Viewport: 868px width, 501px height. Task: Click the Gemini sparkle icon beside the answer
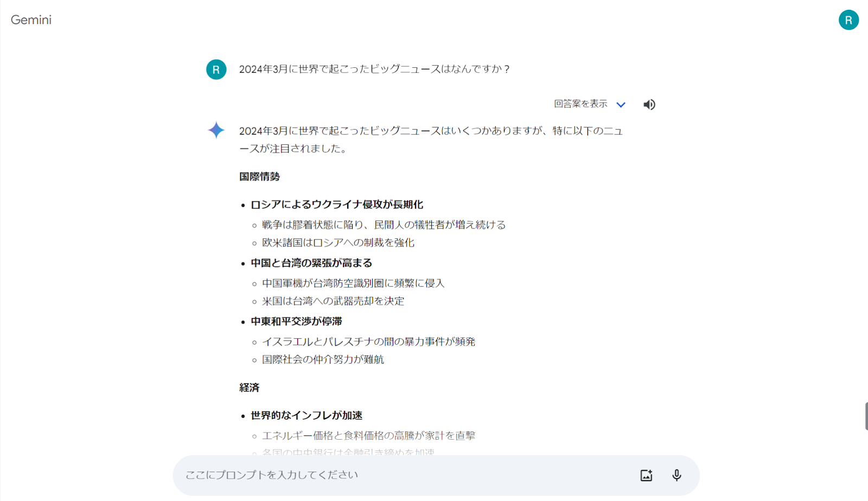(x=216, y=130)
